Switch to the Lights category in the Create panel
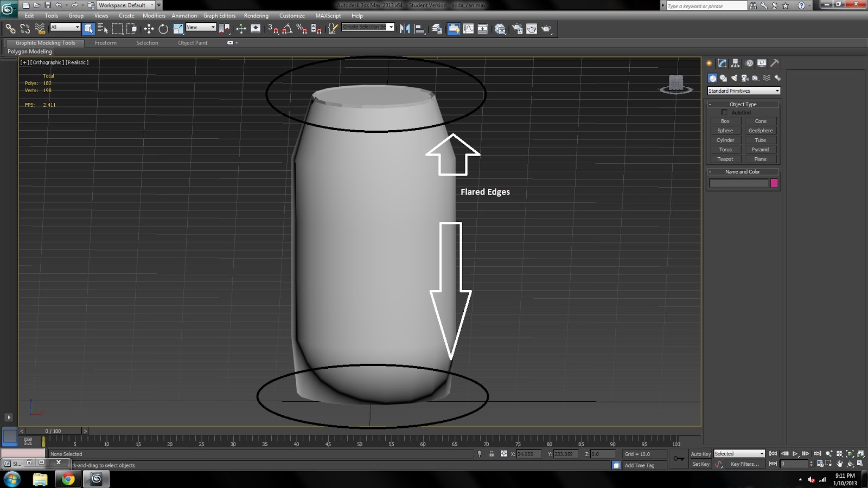This screenshot has width=868, height=488. tap(733, 78)
